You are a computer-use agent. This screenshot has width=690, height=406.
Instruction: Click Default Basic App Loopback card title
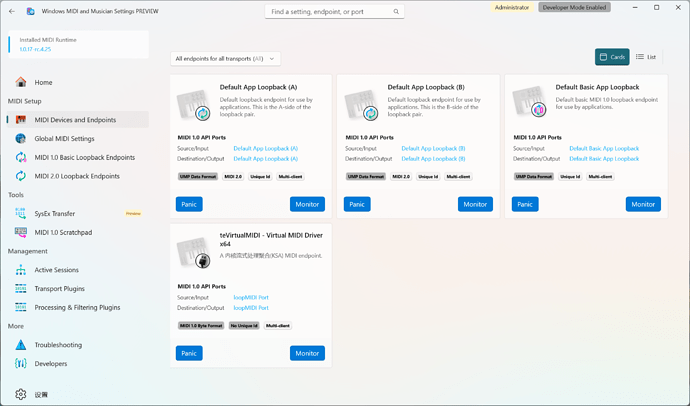597,87
